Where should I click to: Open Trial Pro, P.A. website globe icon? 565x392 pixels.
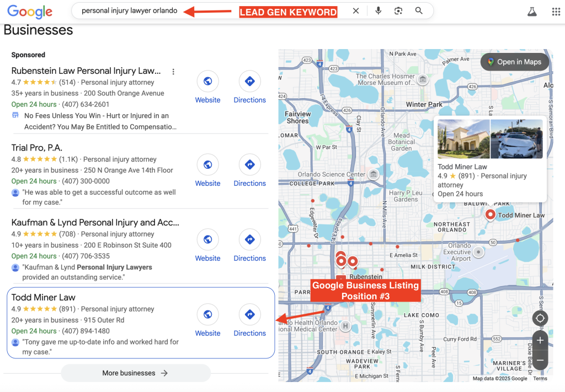(x=207, y=164)
